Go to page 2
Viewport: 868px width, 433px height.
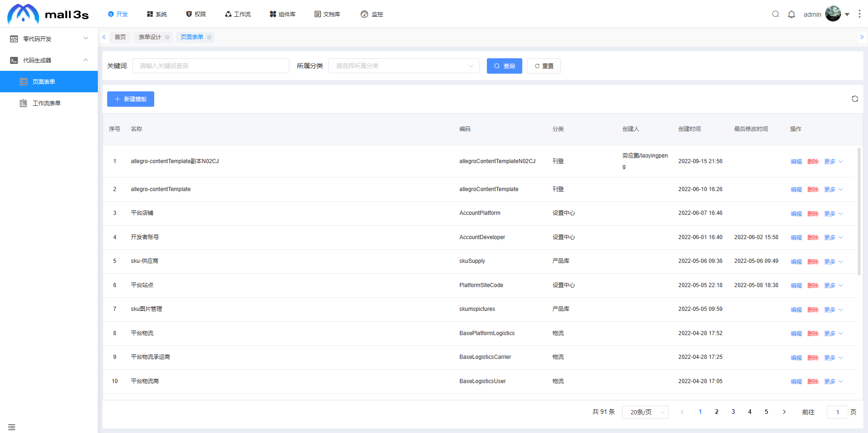tap(717, 412)
